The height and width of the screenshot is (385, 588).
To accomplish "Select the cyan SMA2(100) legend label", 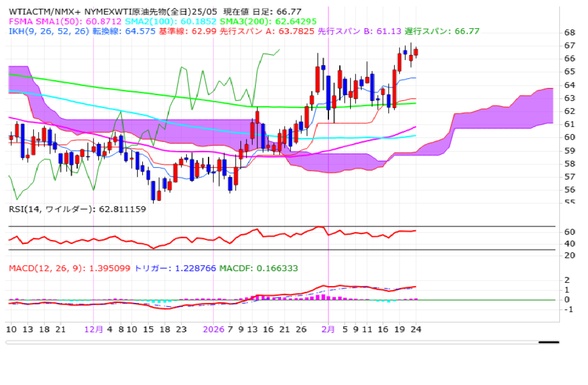I will [169, 21].
